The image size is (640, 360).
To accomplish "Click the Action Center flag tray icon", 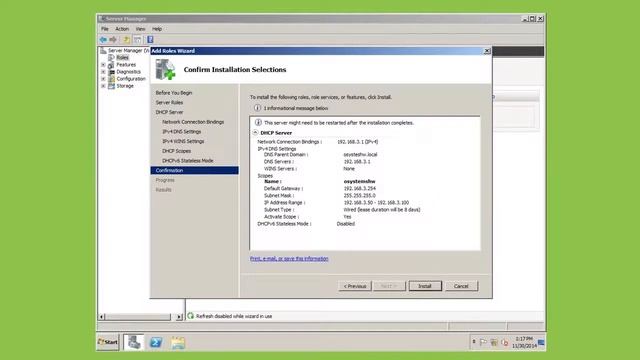I will (x=483, y=342).
